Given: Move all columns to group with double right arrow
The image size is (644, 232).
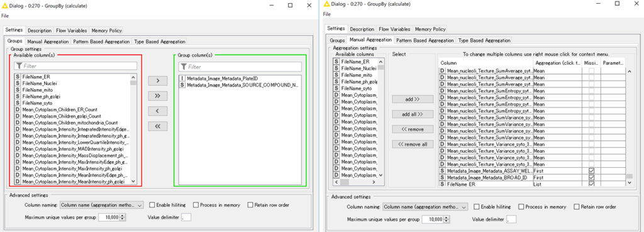Looking at the screenshot, I should 157,96.
